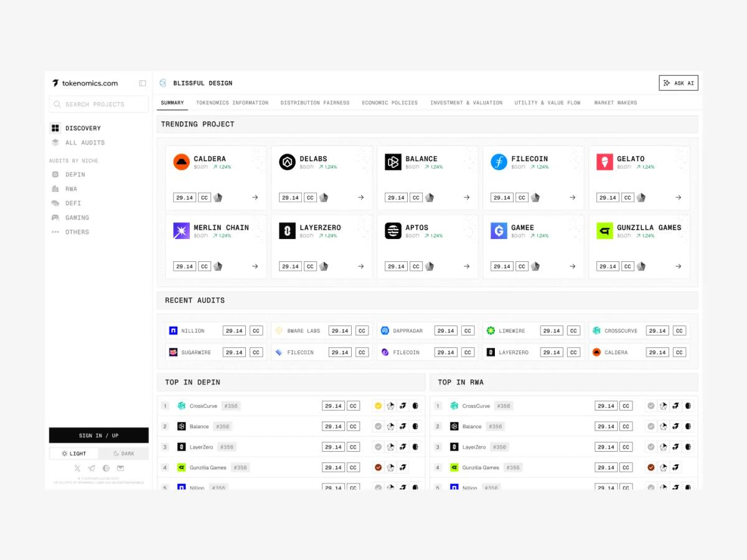Viewport: 747px width, 560px height.
Task: Switch to Dark theme
Action: point(123,454)
